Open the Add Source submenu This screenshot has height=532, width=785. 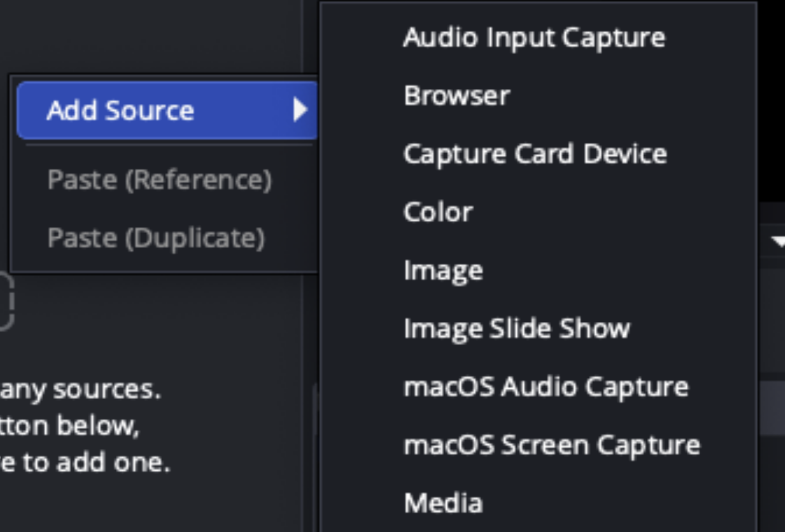tap(167, 110)
